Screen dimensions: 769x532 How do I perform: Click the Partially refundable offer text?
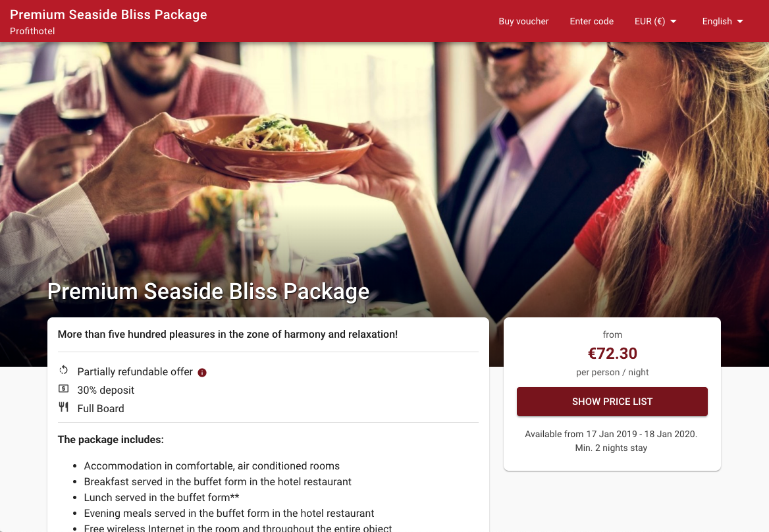135,371
